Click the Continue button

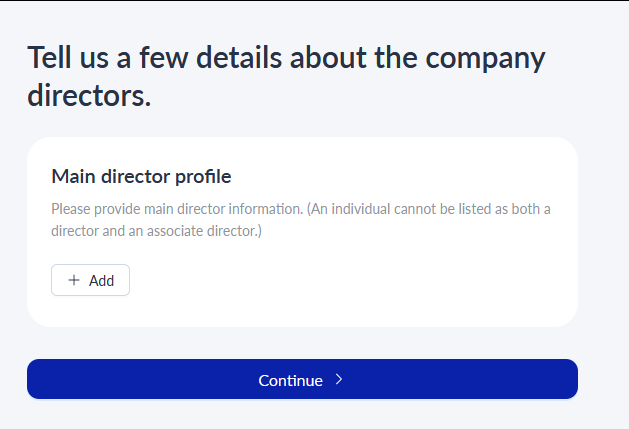pyautogui.click(x=302, y=379)
